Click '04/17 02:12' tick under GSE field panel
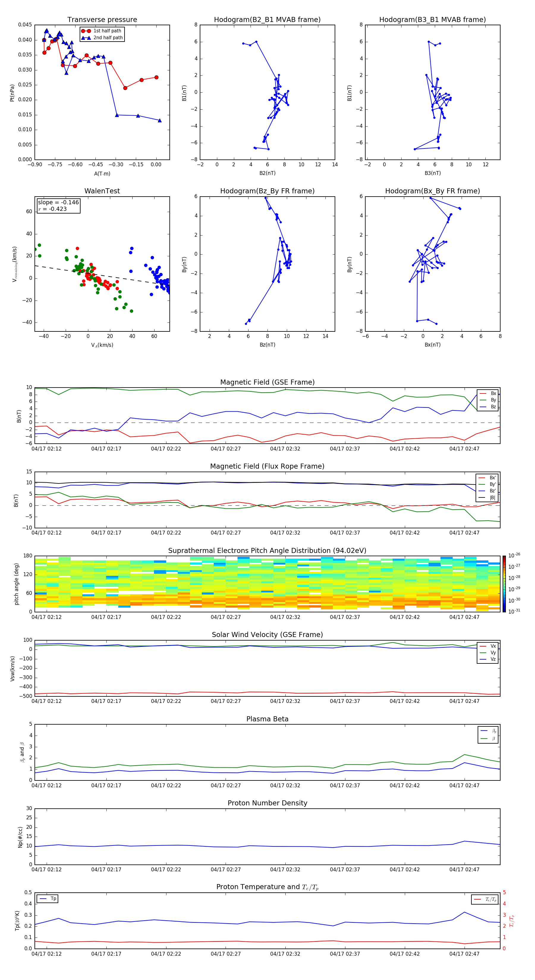 click(46, 449)
